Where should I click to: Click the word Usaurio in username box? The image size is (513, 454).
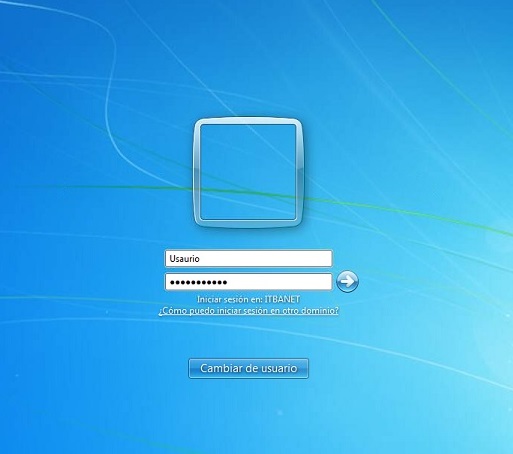pos(184,259)
